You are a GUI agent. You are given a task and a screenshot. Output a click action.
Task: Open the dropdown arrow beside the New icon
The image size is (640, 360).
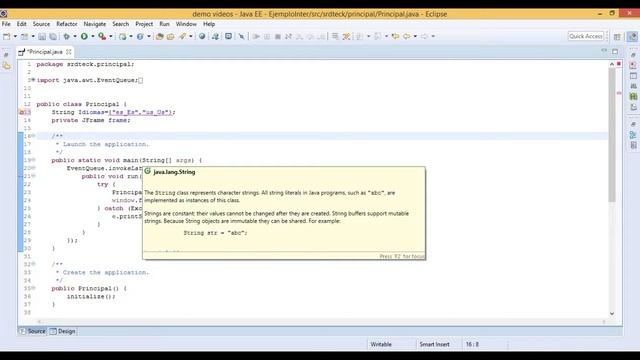point(15,36)
